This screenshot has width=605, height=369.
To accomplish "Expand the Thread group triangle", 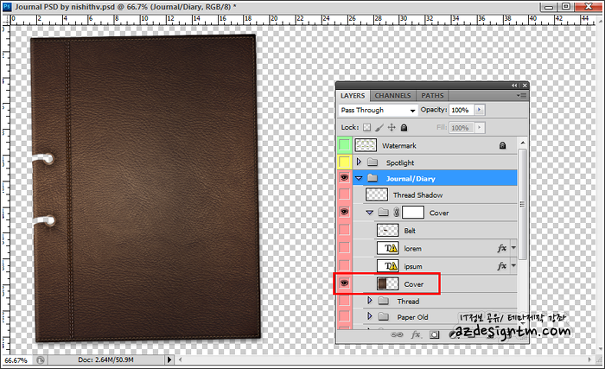I will coord(369,300).
